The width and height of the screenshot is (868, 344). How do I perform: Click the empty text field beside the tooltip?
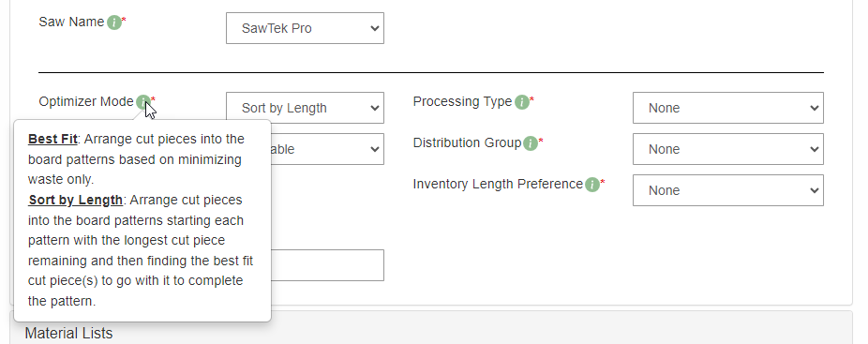coord(327,265)
